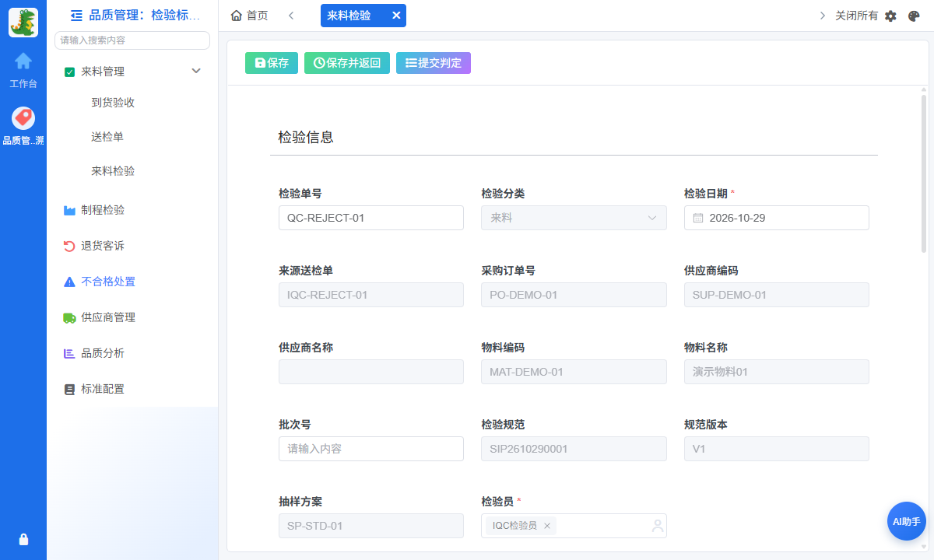Open the 品质管理 tag icon in sidebar

pyautogui.click(x=23, y=118)
